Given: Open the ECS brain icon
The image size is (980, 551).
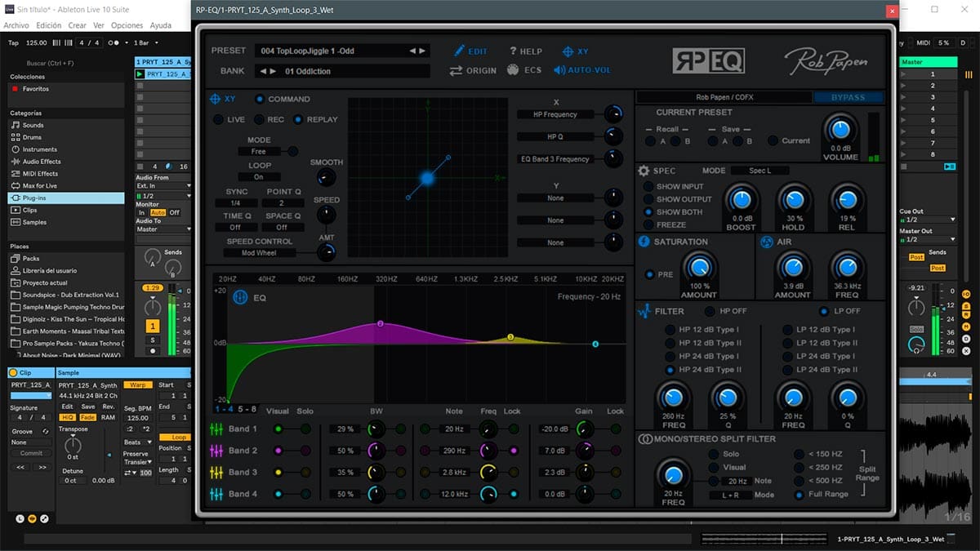Looking at the screenshot, I should [513, 70].
